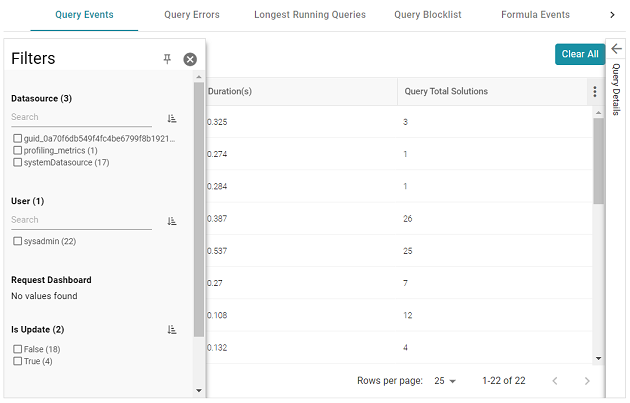This screenshot has height=403, width=630.
Task: Go to the previous page of results
Action: pos(555,381)
